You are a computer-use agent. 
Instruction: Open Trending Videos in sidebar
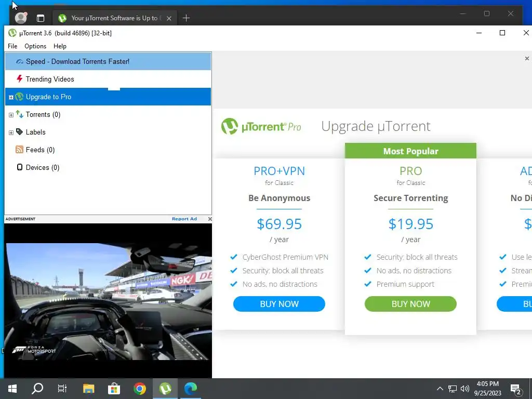pyautogui.click(x=108, y=79)
